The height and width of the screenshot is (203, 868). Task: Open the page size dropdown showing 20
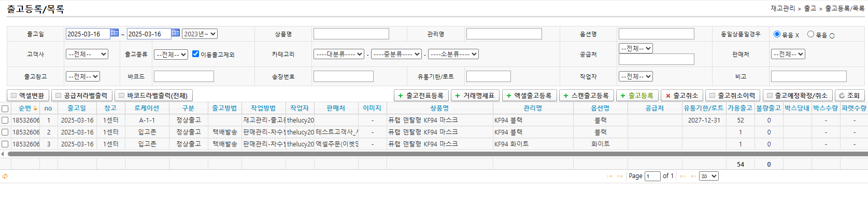tap(709, 176)
